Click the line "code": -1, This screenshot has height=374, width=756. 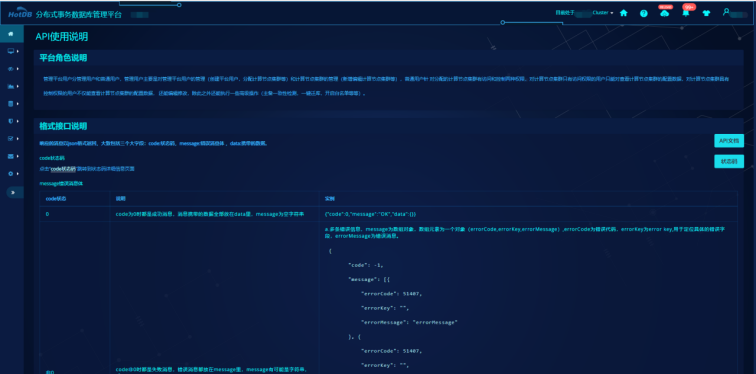click(x=365, y=265)
